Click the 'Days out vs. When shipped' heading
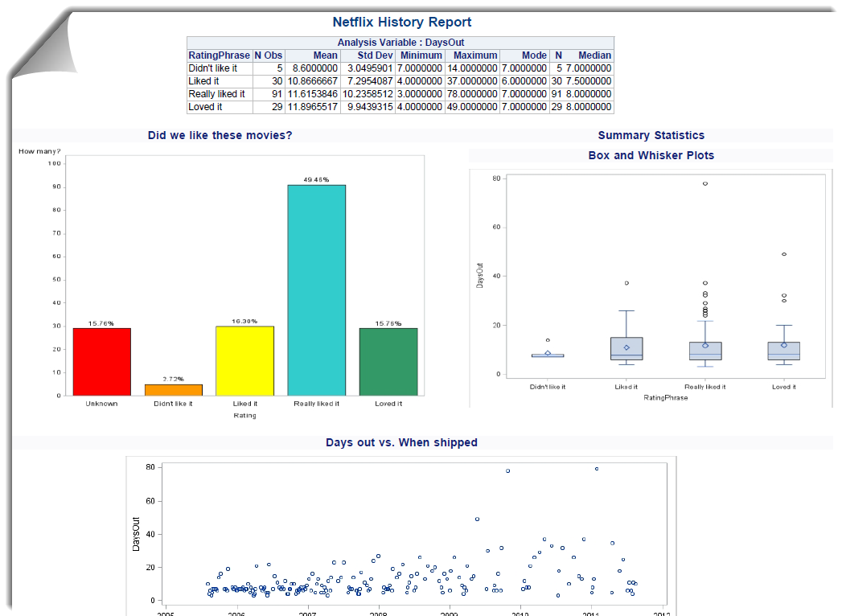Viewport: 842px width, 616px height. [x=401, y=442]
